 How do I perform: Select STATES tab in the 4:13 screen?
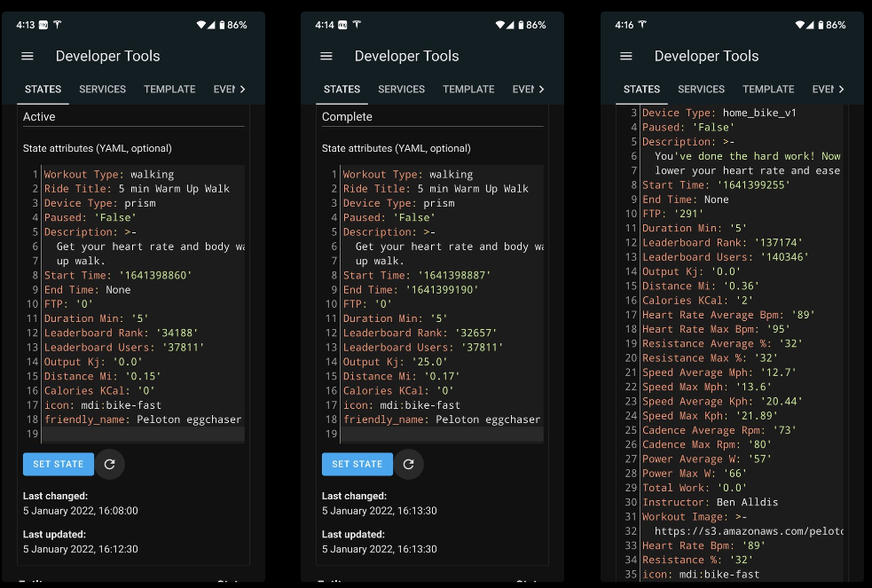point(43,89)
